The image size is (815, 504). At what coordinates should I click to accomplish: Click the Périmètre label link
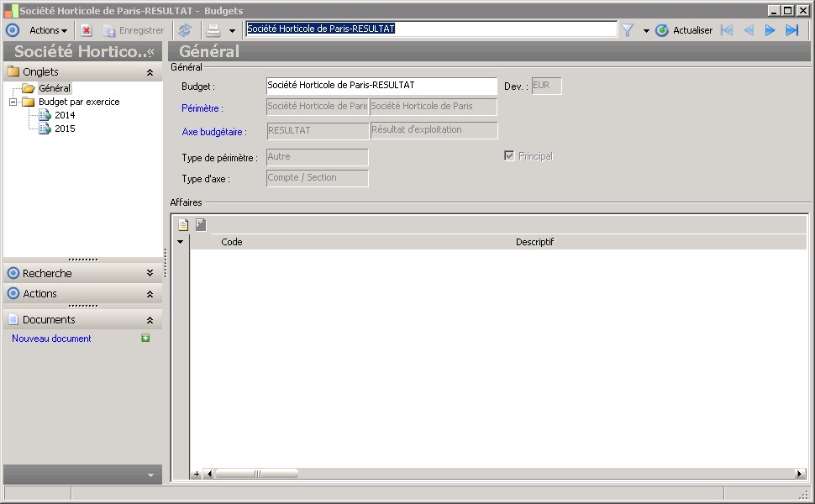(x=202, y=108)
